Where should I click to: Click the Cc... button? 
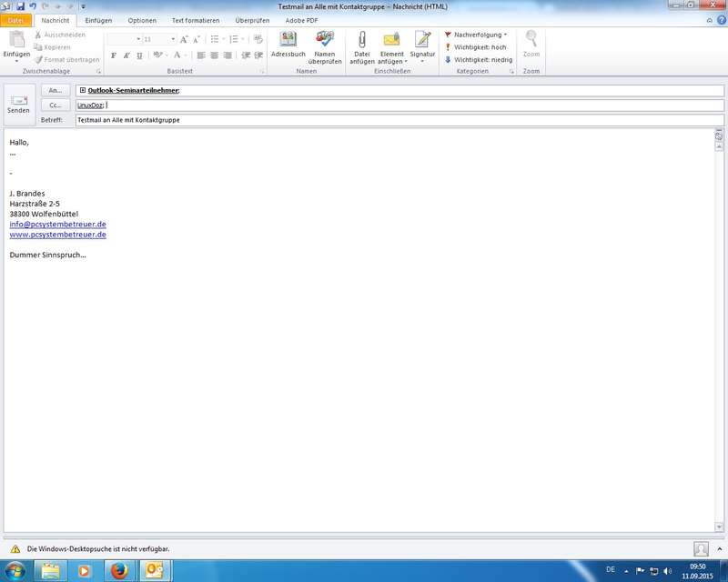(56, 105)
